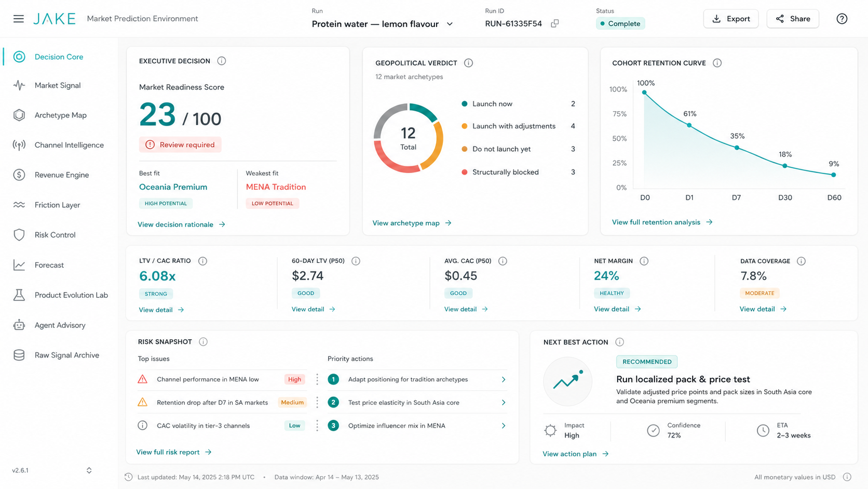Click the Share button

tap(793, 19)
